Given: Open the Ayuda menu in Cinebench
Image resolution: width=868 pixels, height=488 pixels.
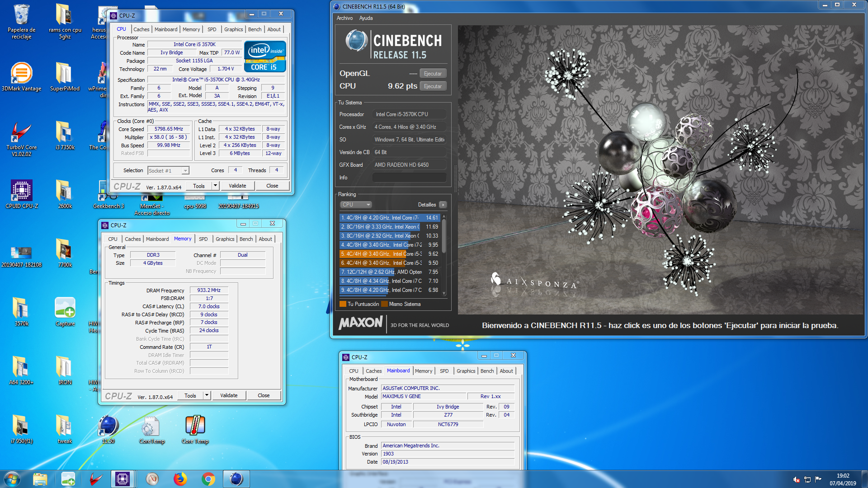Looking at the screenshot, I should 366,18.
